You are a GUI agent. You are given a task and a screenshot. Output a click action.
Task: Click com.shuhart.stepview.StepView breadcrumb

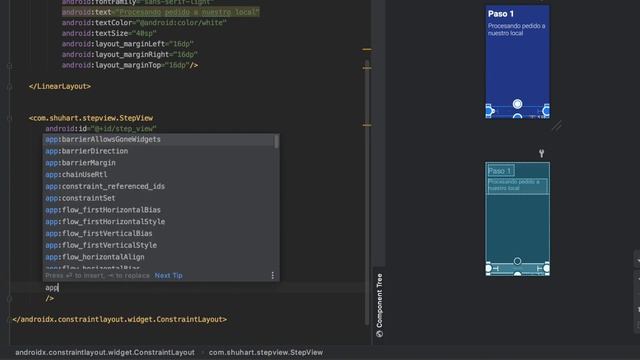[x=266, y=352]
